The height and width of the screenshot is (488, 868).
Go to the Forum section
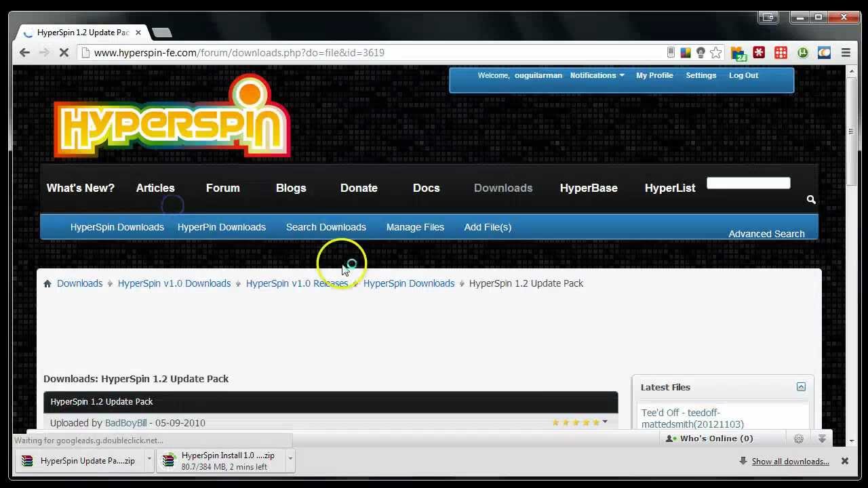click(x=223, y=188)
